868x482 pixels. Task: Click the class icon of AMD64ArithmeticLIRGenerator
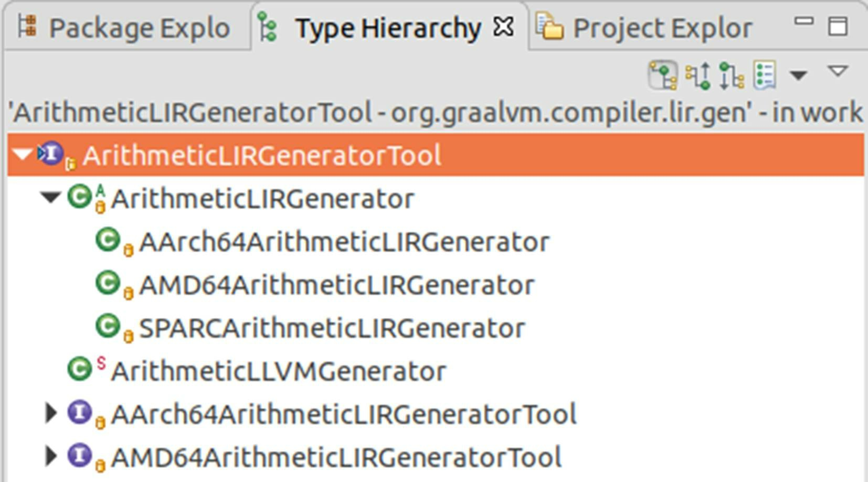coord(108,283)
